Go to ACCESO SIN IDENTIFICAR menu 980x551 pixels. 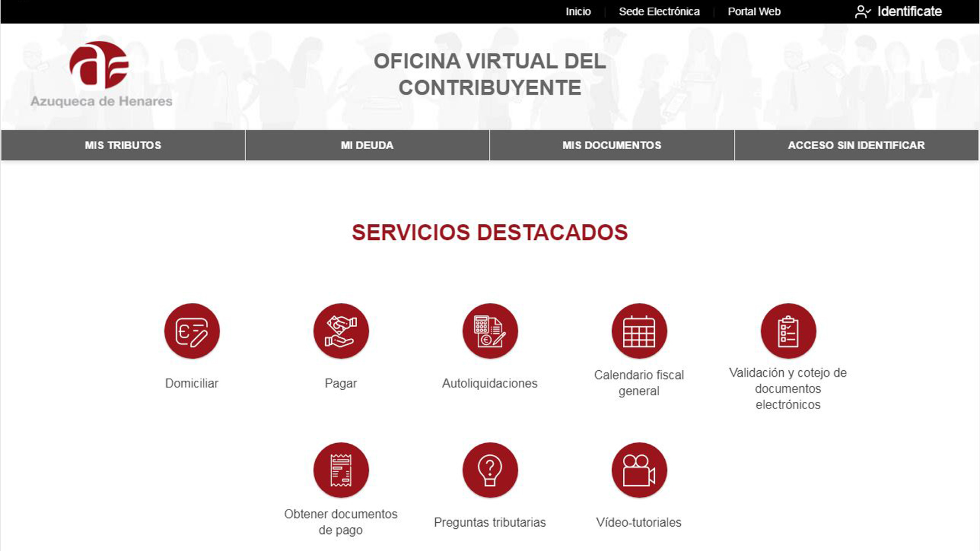pos(856,145)
